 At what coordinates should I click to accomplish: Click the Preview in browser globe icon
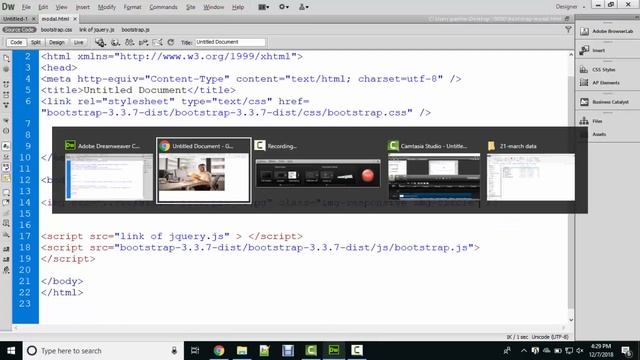[x=100, y=42]
